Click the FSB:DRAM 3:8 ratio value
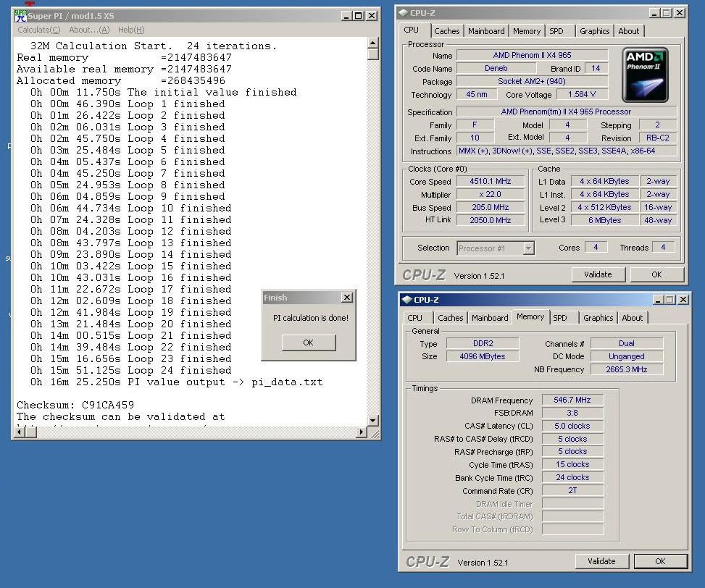705x588 pixels. tap(572, 413)
